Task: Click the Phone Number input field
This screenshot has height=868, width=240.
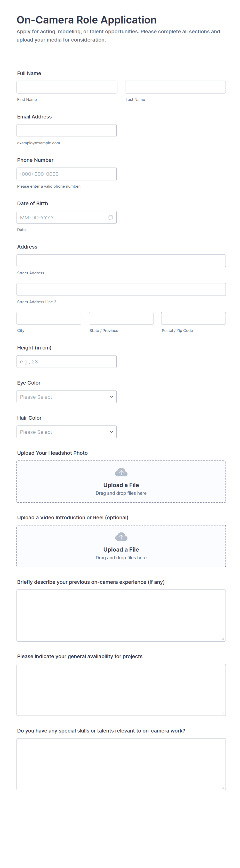Action: 66,174
